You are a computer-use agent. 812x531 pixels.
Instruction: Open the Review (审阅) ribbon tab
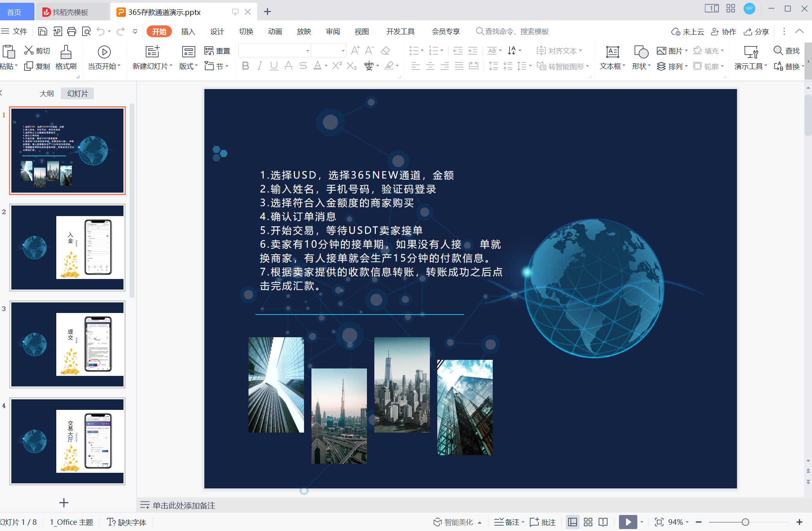pyautogui.click(x=333, y=32)
